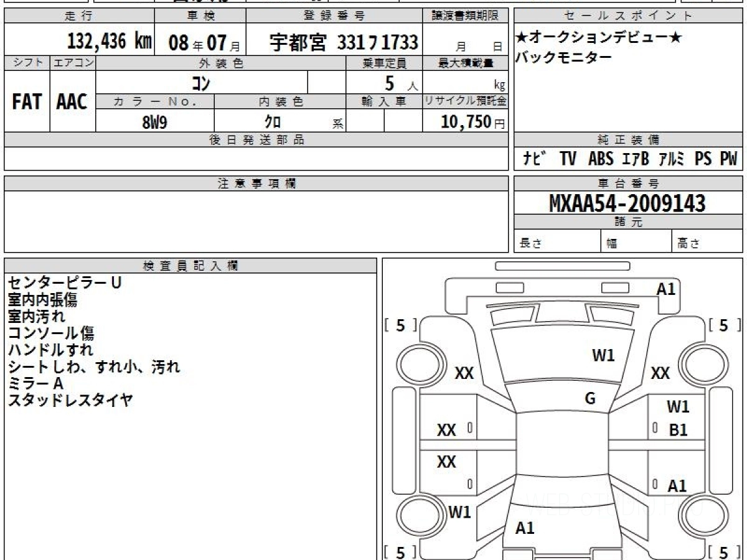Click the カラーNo. header
747x560 pixels.
click(x=155, y=101)
